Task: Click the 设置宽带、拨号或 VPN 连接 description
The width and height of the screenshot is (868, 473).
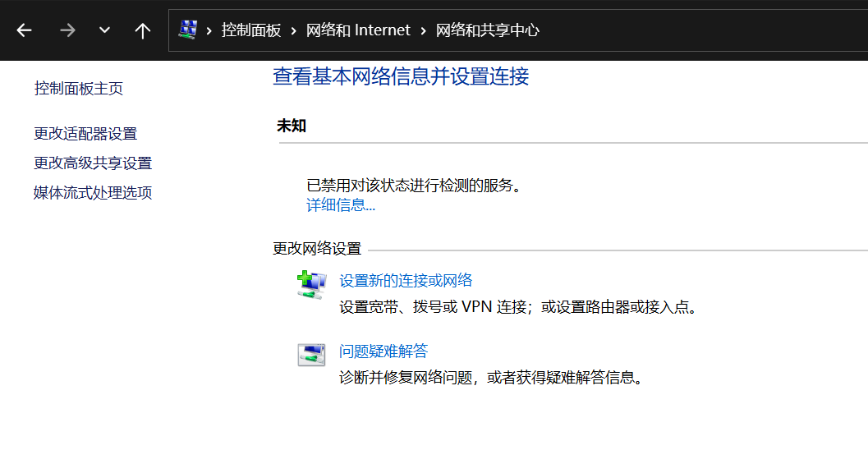Action: tap(518, 307)
